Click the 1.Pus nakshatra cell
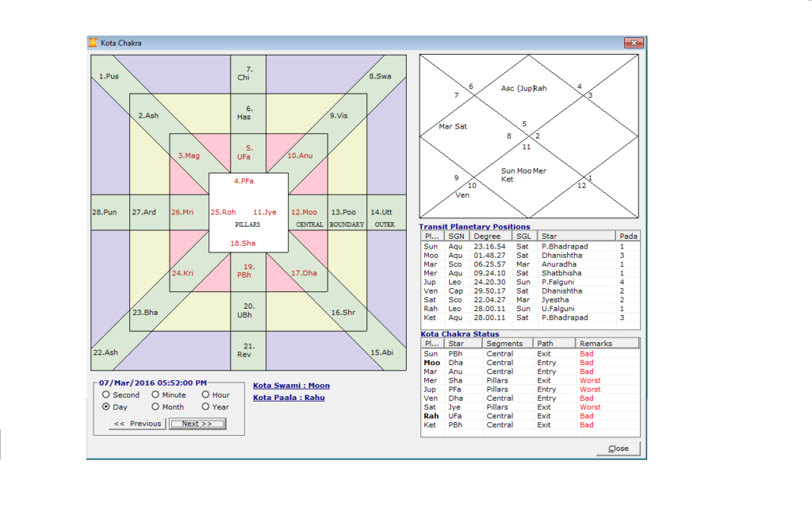The image size is (812, 508). tap(109, 76)
